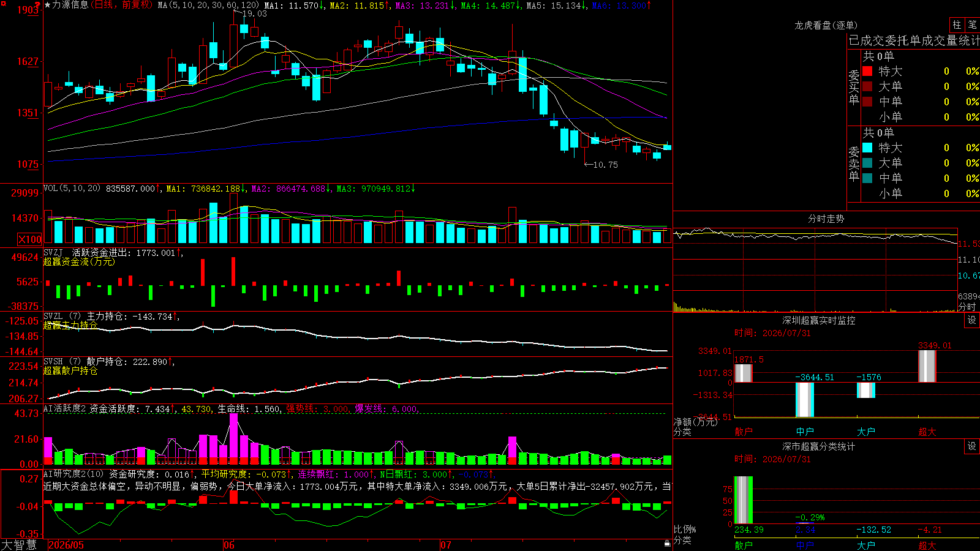Click the -132.52 value in 深市超赢分类统计
980x551 pixels.
click(874, 530)
